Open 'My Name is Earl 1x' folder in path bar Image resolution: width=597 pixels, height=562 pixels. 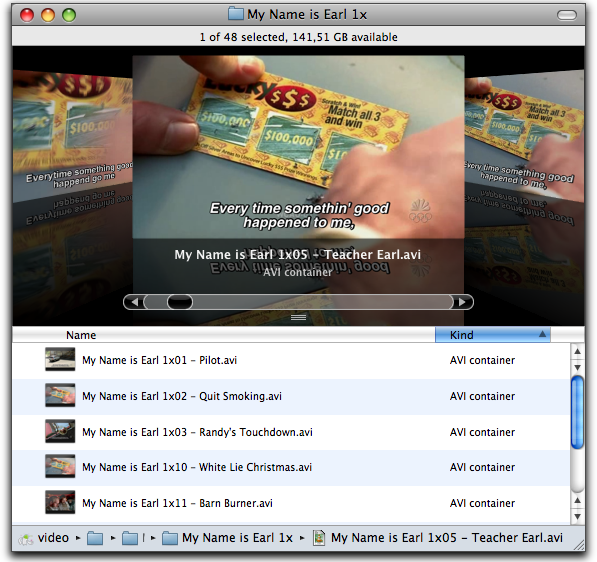227,538
